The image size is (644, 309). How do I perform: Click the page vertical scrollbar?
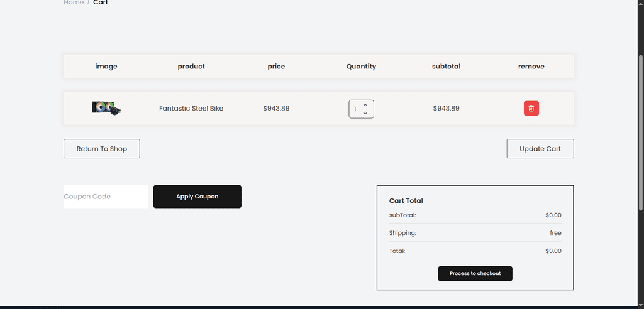(x=640, y=126)
